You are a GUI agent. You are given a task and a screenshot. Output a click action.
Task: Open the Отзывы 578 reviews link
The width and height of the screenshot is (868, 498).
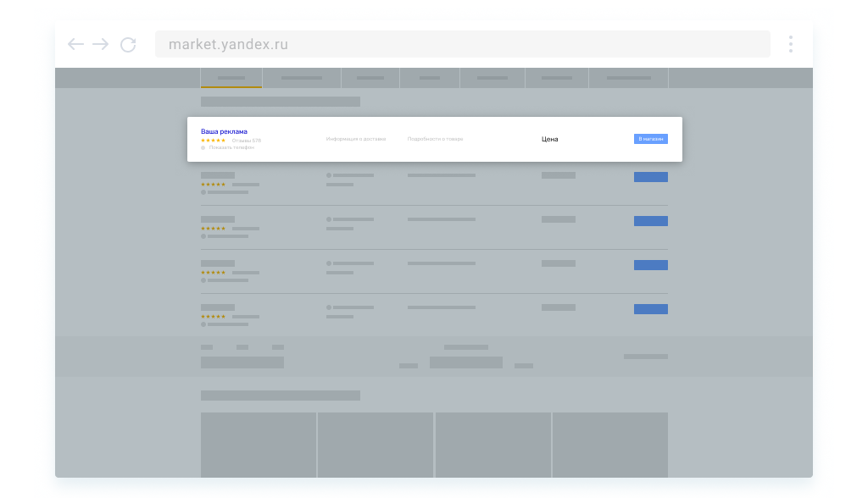247,141
